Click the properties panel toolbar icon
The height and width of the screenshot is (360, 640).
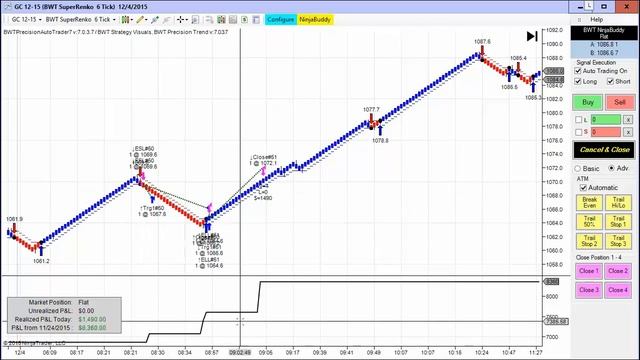click(x=256, y=20)
